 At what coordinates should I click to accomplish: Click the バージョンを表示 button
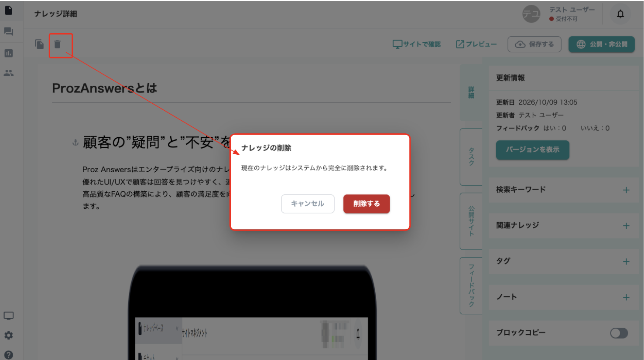point(532,149)
